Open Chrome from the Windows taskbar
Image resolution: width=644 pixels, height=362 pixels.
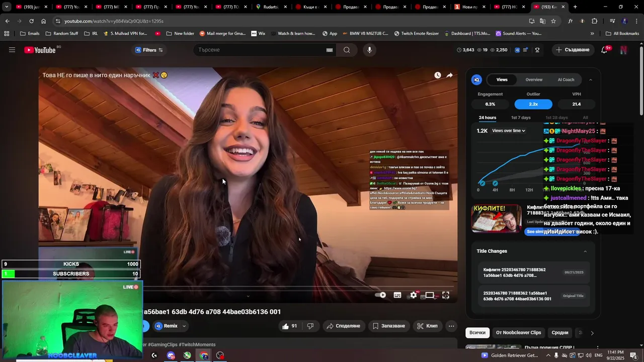(204, 355)
